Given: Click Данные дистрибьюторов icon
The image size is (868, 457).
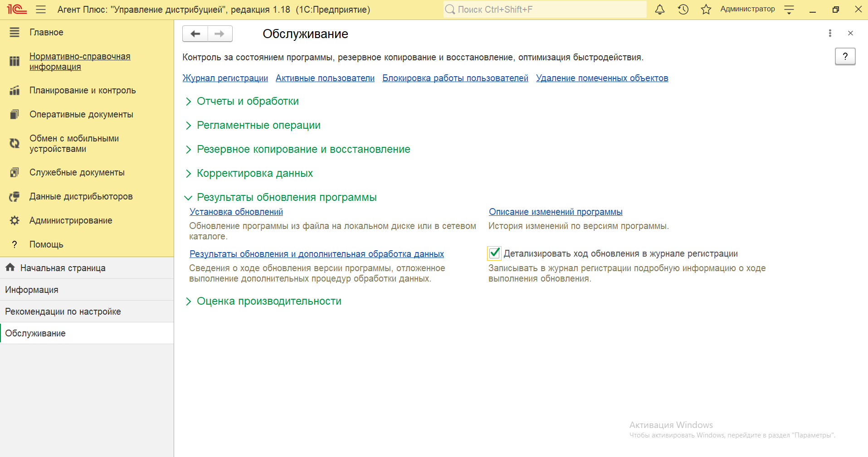Looking at the screenshot, I should point(15,196).
